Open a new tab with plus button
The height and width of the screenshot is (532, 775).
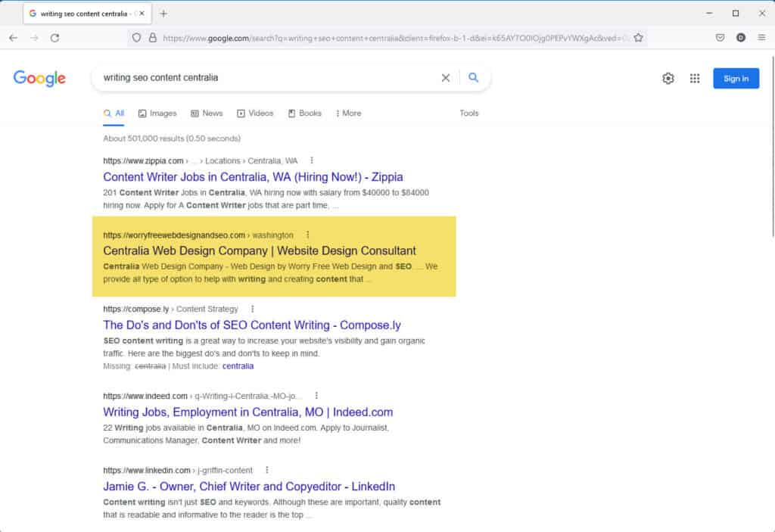coord(163,14)
